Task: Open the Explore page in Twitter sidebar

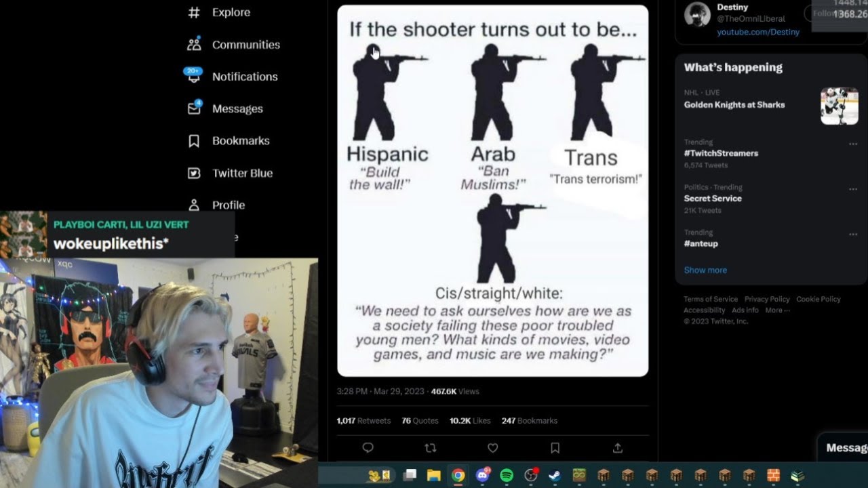Action: tap(218, 12)
